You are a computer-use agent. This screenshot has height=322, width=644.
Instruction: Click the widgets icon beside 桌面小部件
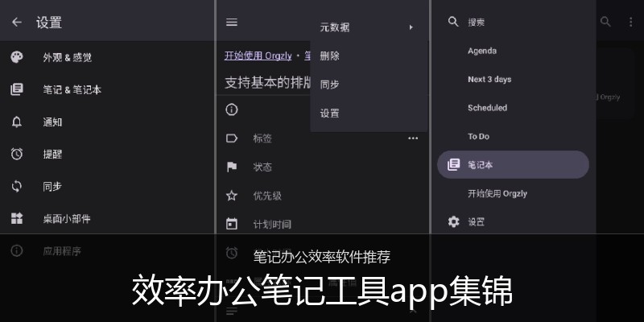17,218
